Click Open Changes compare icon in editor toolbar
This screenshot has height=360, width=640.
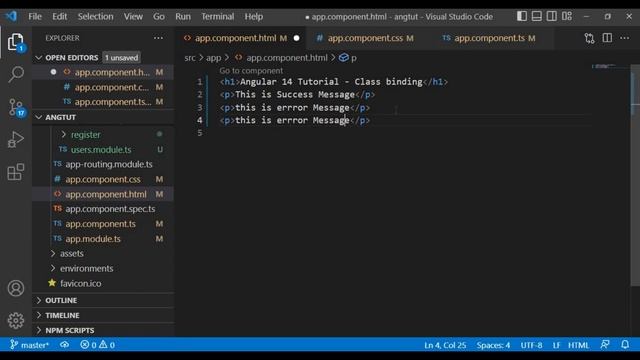tap(589, 38)
